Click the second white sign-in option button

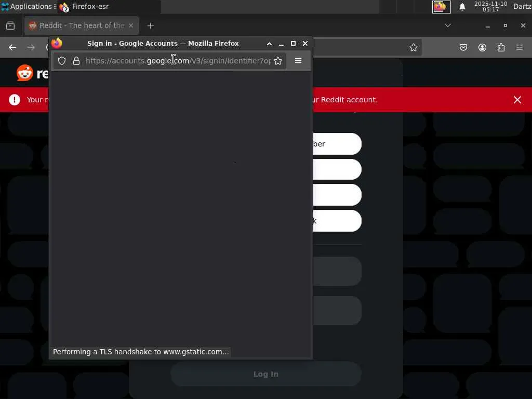(337, 169)
